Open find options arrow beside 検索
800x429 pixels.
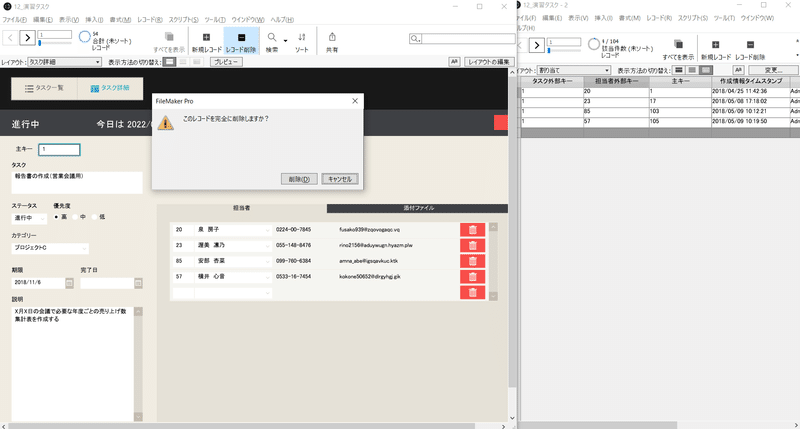285,40
